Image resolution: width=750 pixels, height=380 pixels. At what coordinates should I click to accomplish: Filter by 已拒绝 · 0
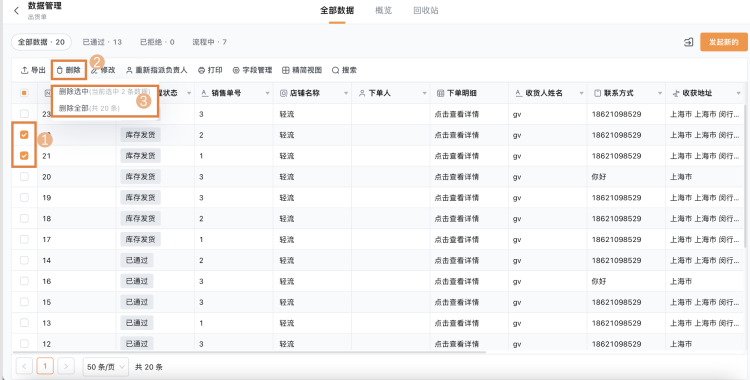pos(157,42)
